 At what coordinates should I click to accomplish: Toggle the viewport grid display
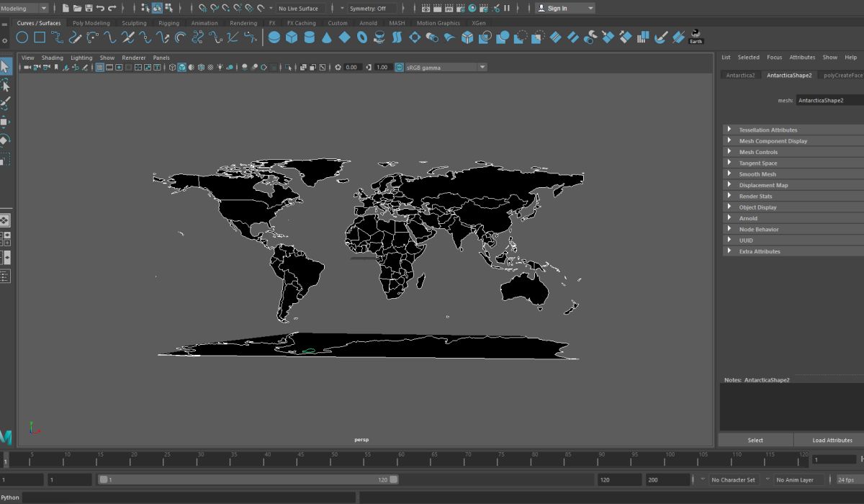coord(100,67)
